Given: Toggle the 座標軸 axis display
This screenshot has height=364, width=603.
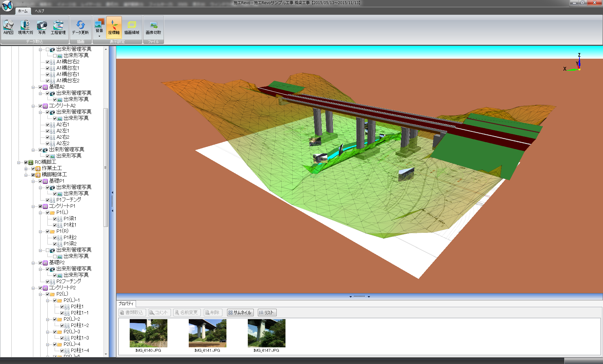Looking at the screenshot, I should (x=114, y=27).
